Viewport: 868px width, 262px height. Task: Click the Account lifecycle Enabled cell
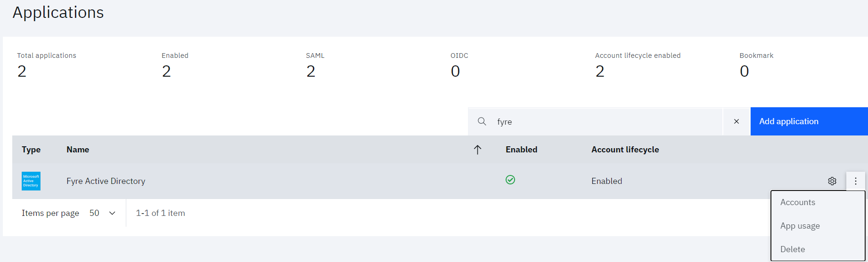click(x=606, y=181)
